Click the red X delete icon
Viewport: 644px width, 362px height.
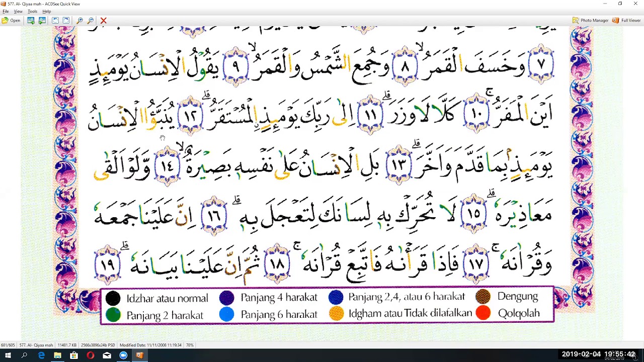tap(104, 21)
